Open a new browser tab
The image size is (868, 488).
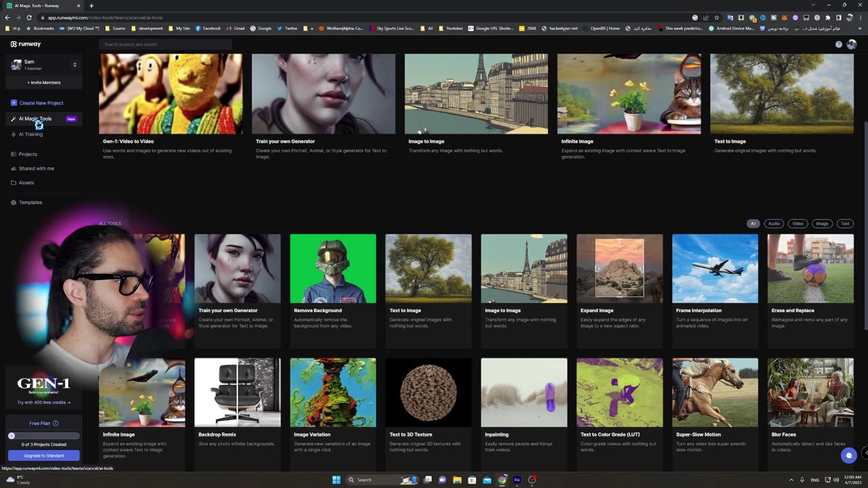point(92,5)
